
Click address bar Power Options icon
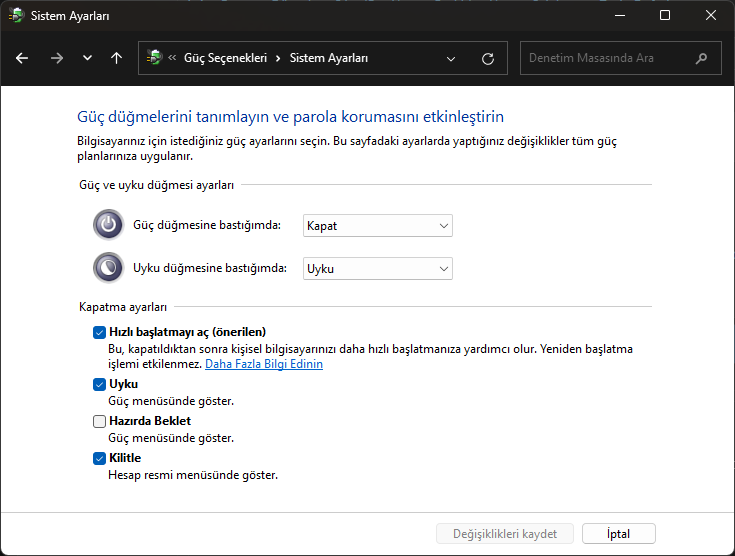point(154,58)
